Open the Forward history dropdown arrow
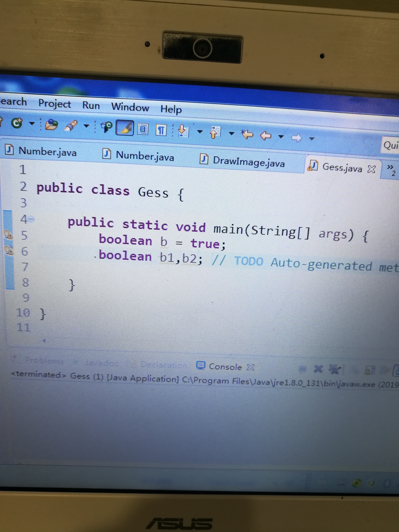Screen dimensions: 399x532 [x=312, y=139]
